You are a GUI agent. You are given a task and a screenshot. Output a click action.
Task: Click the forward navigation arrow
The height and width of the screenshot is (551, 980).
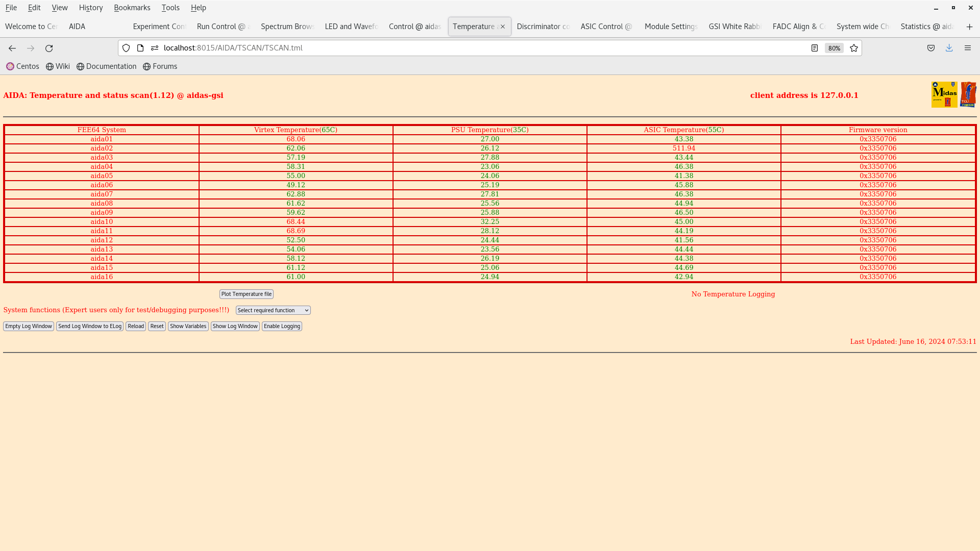tap(30, 48)
